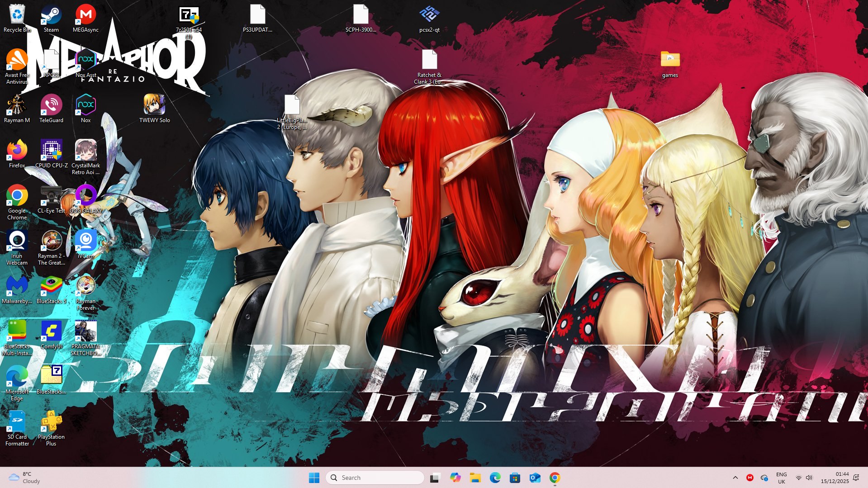The width and height of the screenshot is (868, 488).
Task: Select the Microsoft Edge desktop shortcut
Action: [x=17, y=384]
